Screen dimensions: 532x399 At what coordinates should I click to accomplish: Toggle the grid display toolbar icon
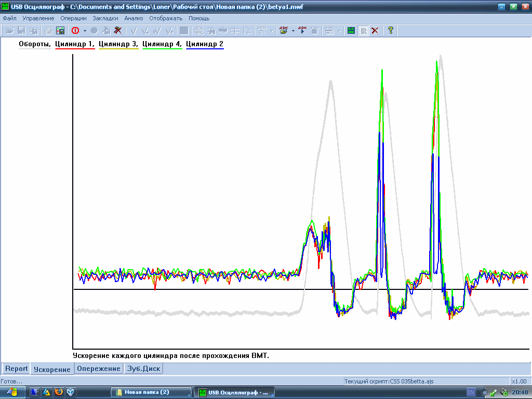pos(363,31)
